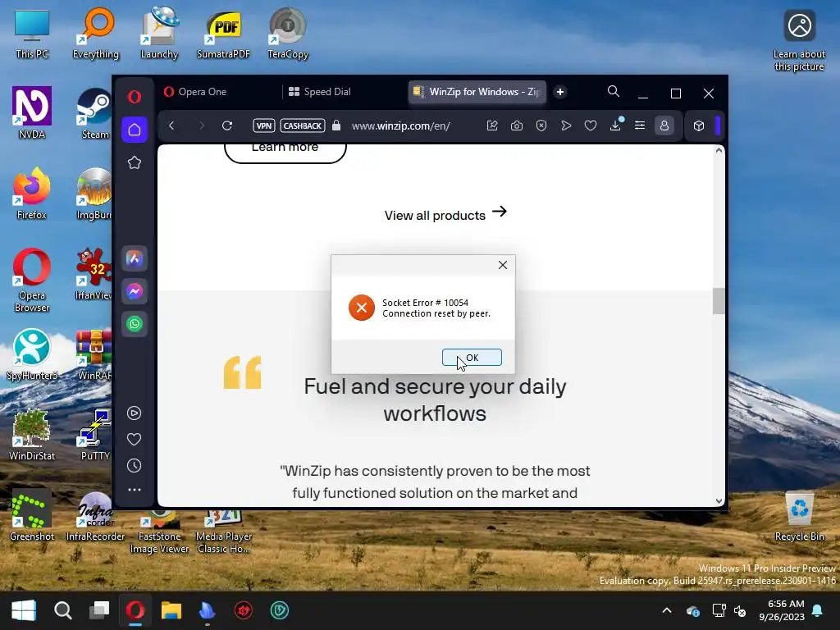840x630 pixels.
Task: Click Opera icon on the taskbar
Action: (135, 610)
